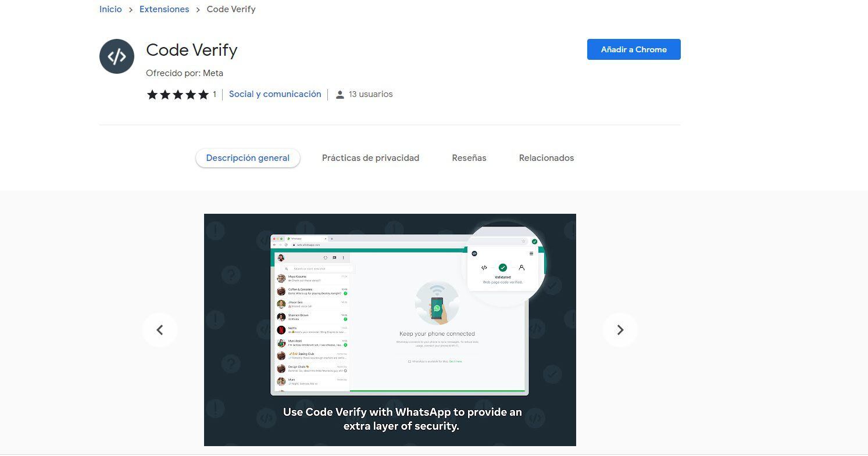Click the users person icon beside 13 usuarios
The width and height of the screenshot is (868, 456).
pyautogui.click(x=340, y=95)
